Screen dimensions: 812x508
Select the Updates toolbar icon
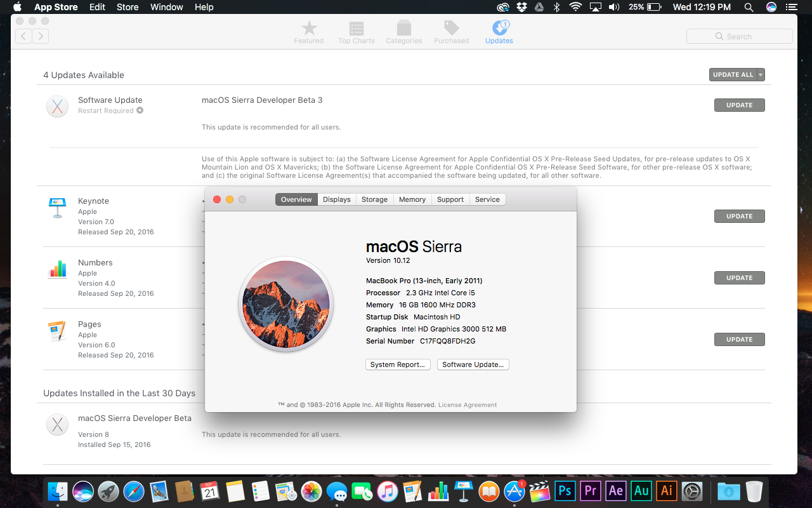coord(500,28)
